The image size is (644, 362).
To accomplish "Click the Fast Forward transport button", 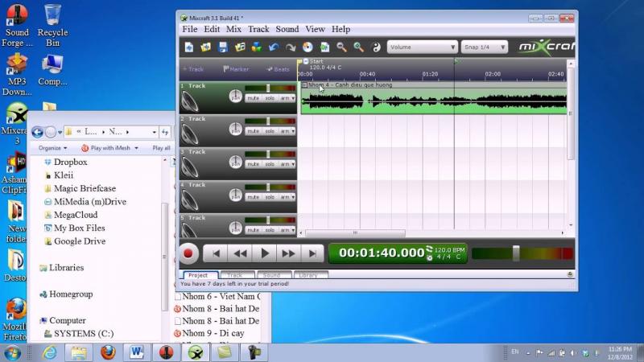I will 288,253.
